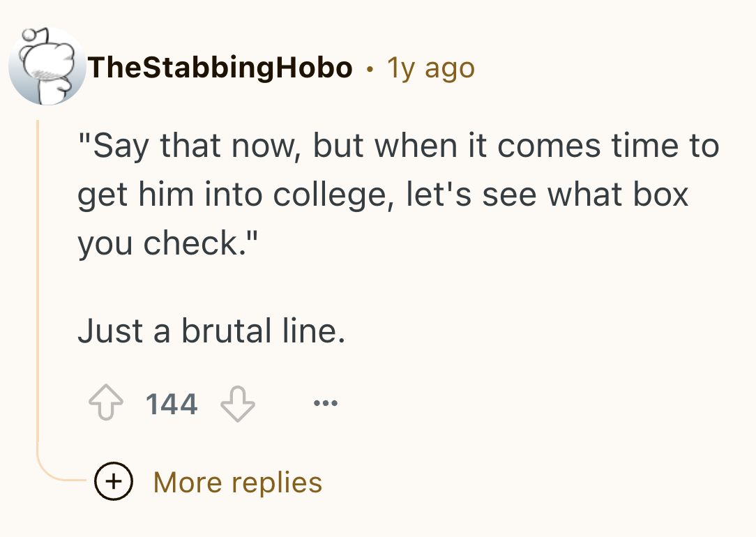Open the comment overflow options dropdown
Screen dimensions: 756x537
click(x=326, y=402)
